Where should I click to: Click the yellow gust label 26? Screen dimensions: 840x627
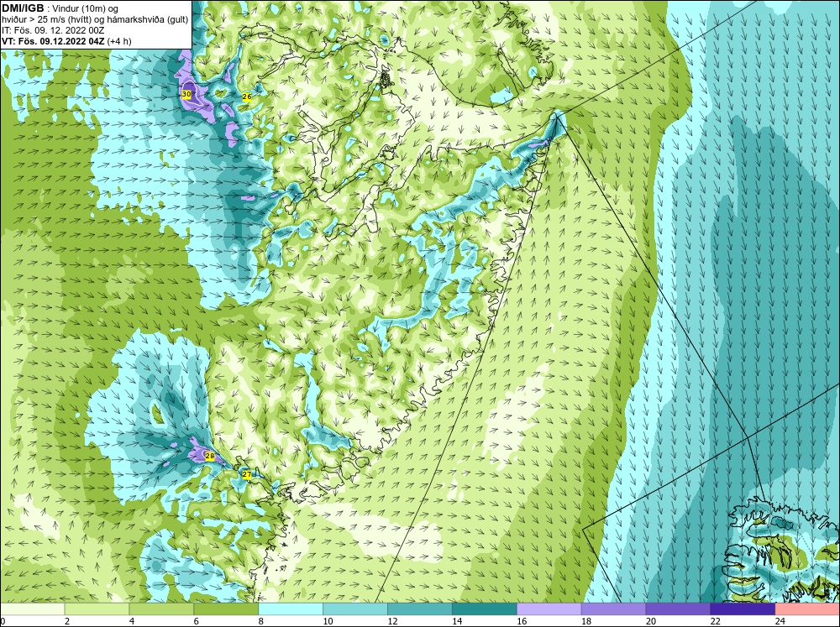[247, 97]
